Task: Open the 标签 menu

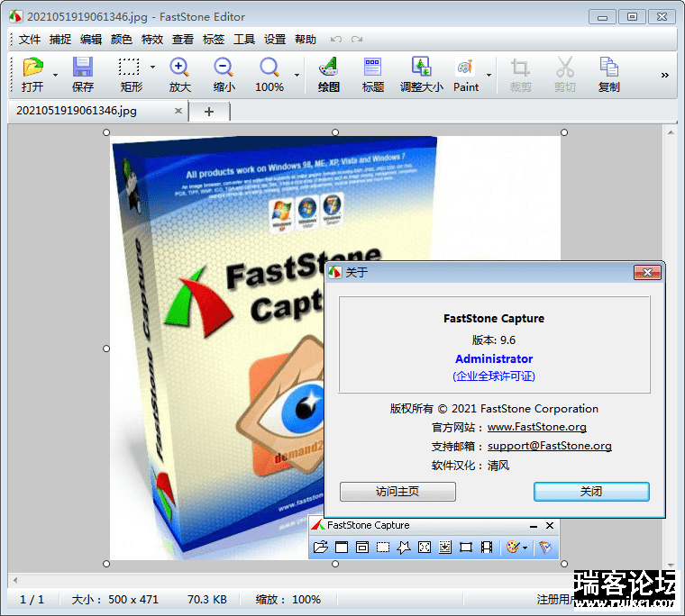Action: click(x=214, y=40)
